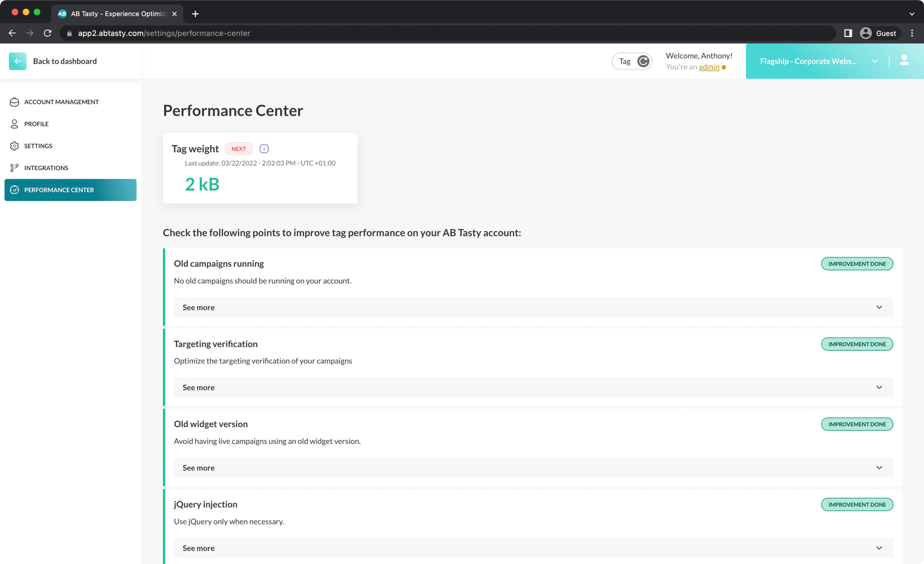Screen dimensions: 924x564
Task: Click the browser back arrow
Action: (x=12, y=33)
